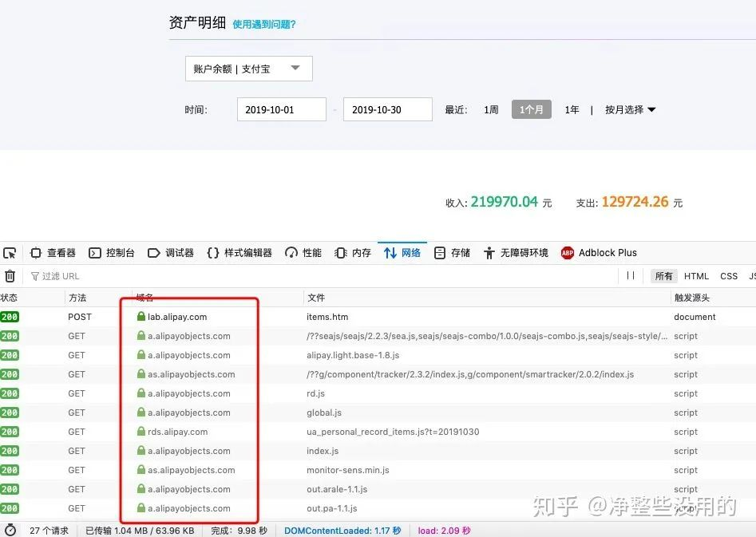Open the Adblock Plus devtools panel
756x537 pixels.
tap(599, 253)
